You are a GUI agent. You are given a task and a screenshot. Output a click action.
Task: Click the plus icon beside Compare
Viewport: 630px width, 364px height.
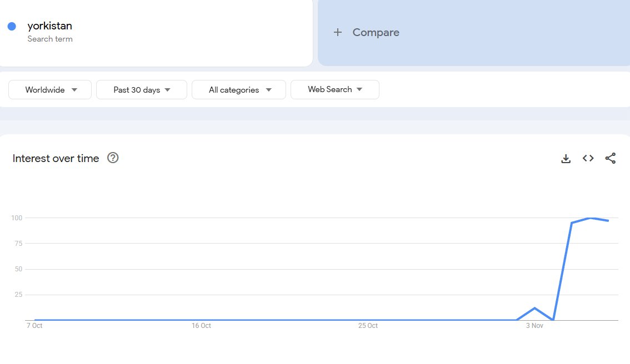point(338,32)
